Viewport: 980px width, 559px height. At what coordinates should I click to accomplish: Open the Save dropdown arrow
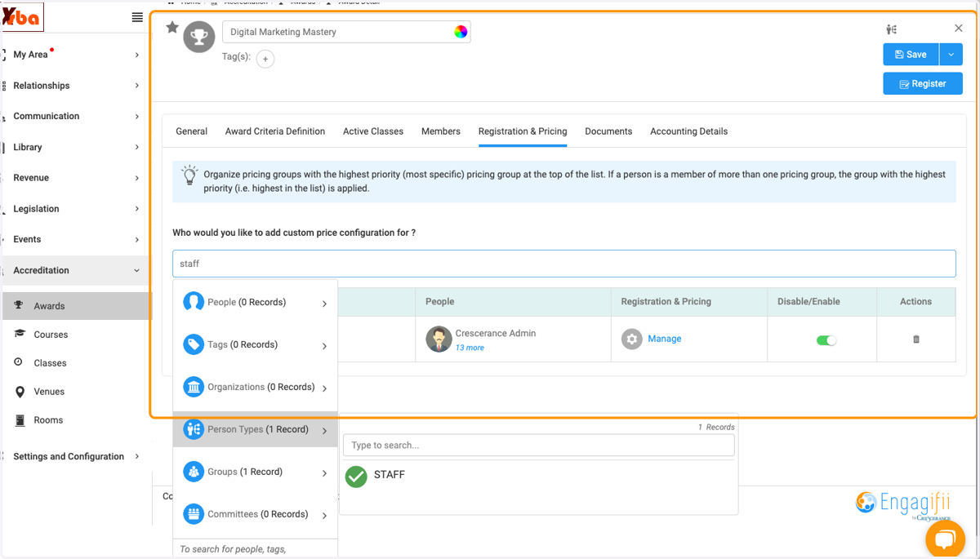951,55
